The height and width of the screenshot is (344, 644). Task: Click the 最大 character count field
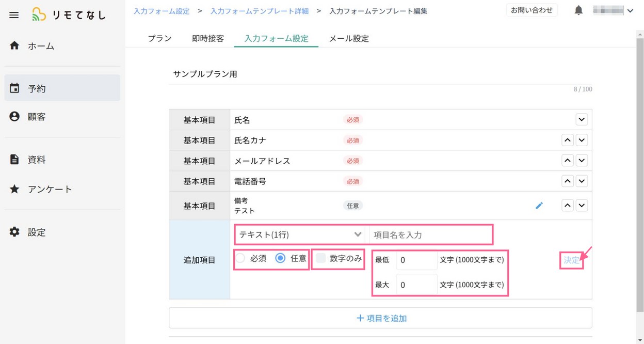point(416,285)
